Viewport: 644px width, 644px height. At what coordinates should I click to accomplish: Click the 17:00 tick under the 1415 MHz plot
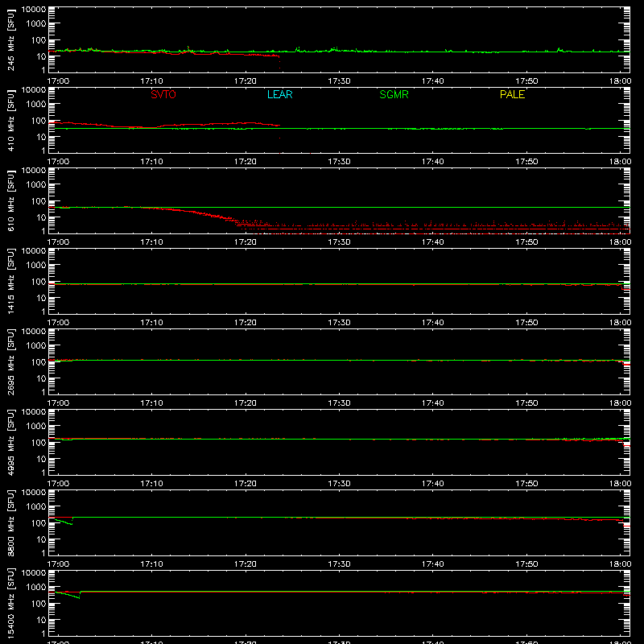click(x=58, y=323)
